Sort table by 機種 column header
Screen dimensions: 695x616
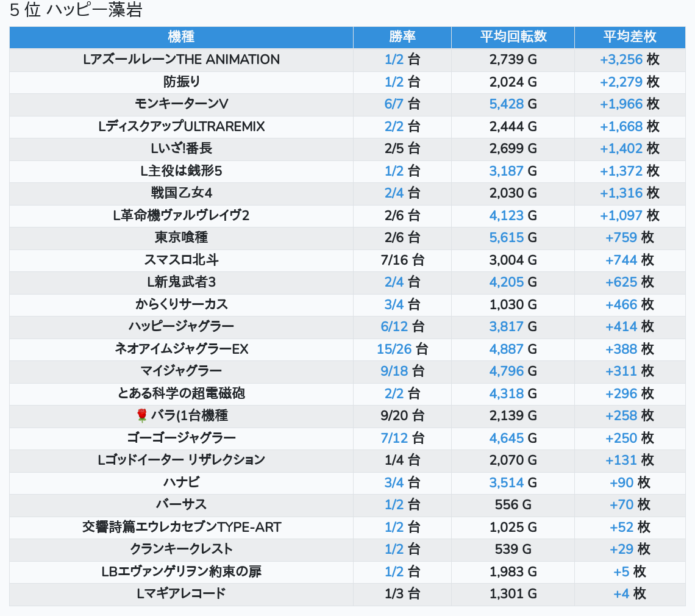pos(181,37)
